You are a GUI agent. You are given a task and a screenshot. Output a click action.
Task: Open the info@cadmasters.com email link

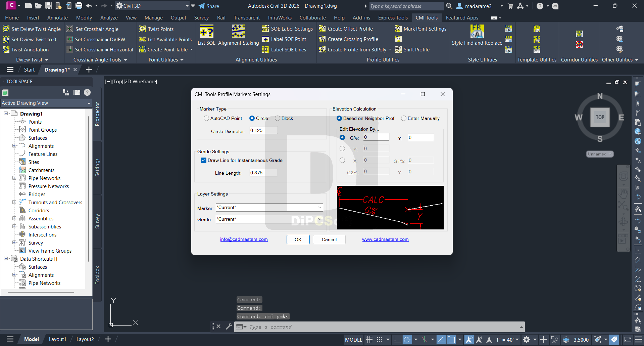pyautogui.click(x=244, y=240)
